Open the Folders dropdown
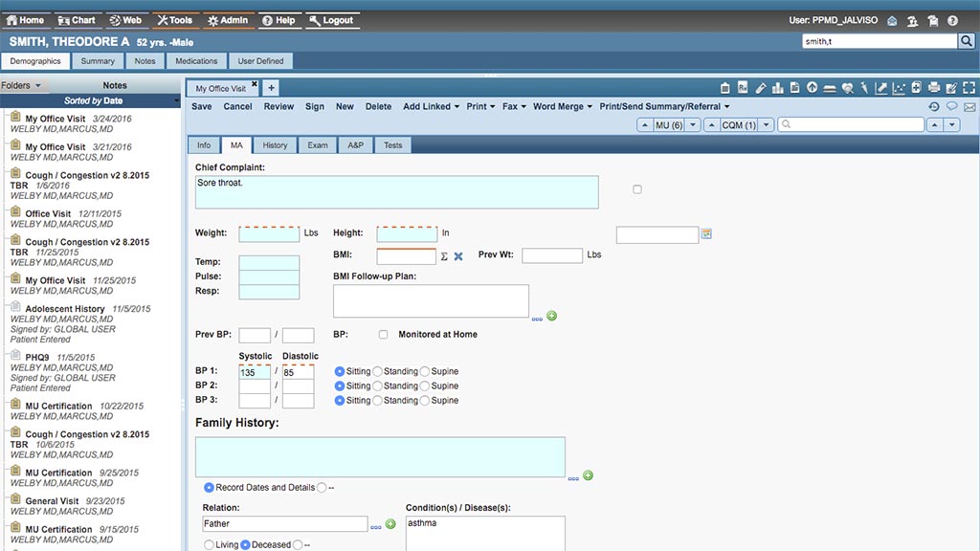 pos(21,85)
